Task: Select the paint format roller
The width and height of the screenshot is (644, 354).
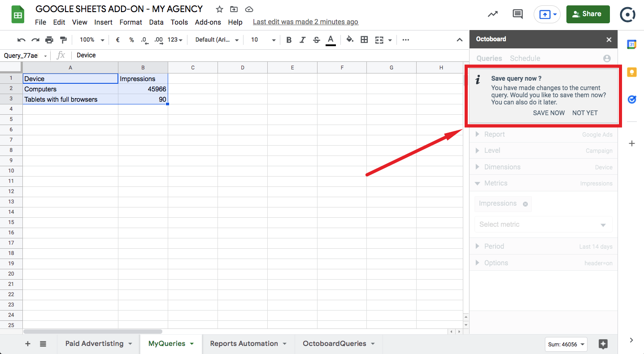Action: 63,40
